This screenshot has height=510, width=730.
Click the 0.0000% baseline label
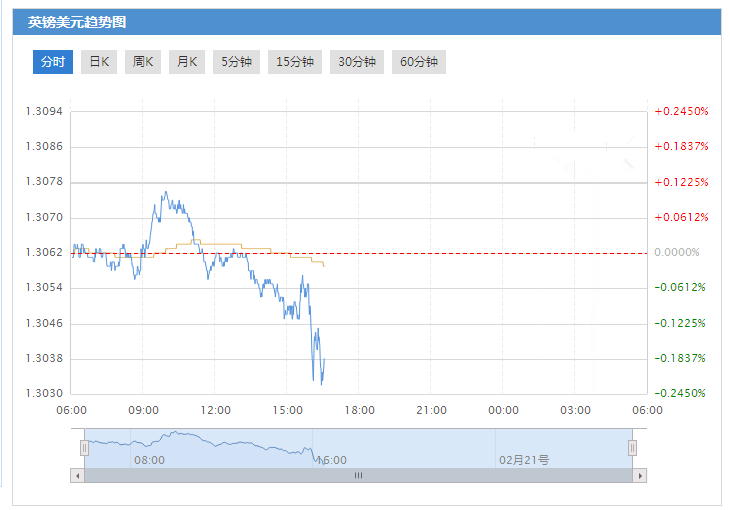[x=677, y=253]
